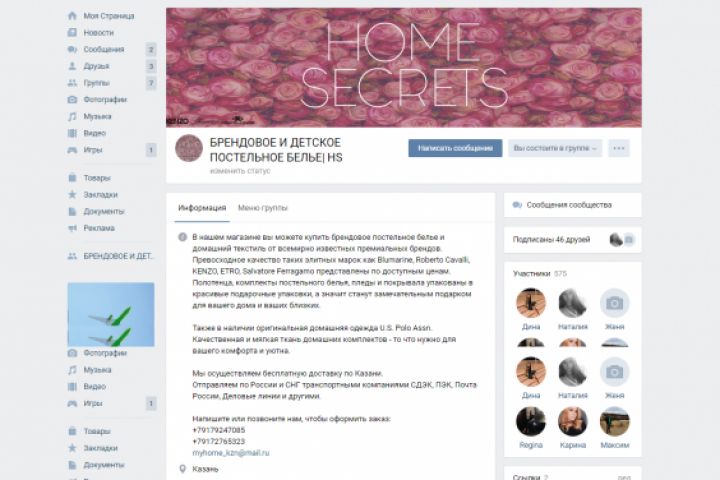The image size is (720, 480).
Task: Open Закладки star icon at top sidebar
Action: click(72, 195)
